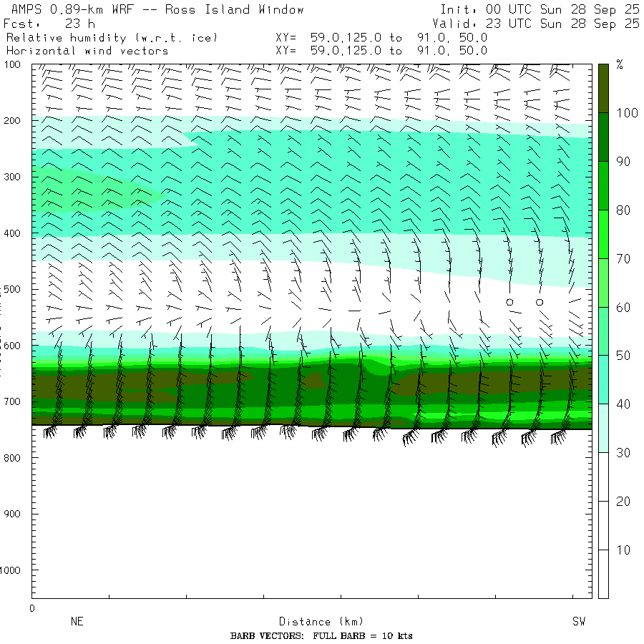Screen dimensions: 644x644
Task: Click the cyan 40–50% colorbar segment
Action: 603,379
